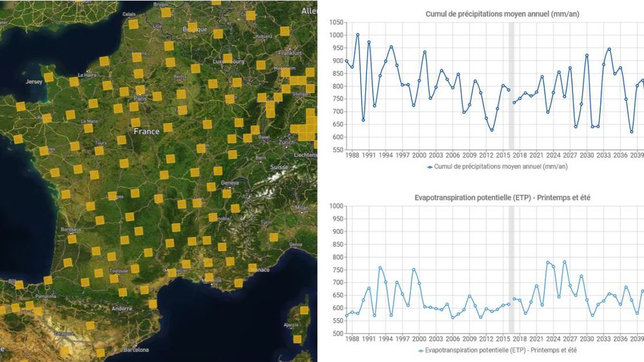Click the yellow marker nearest Monaco label
644x362 pixels.
tap(252, 267)
